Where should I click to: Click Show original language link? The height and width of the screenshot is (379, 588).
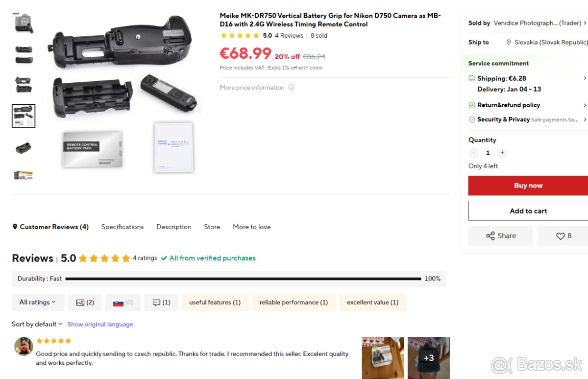(x=100, y=324)
